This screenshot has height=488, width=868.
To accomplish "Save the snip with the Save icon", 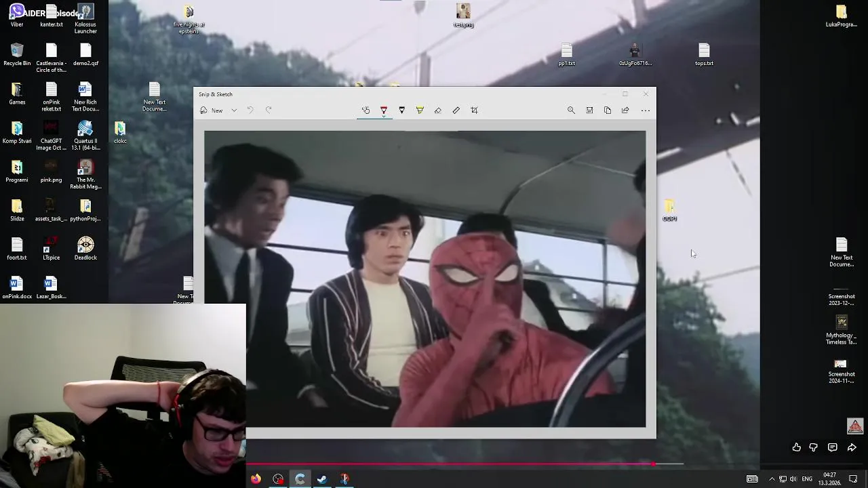I will tap(589, 110).
